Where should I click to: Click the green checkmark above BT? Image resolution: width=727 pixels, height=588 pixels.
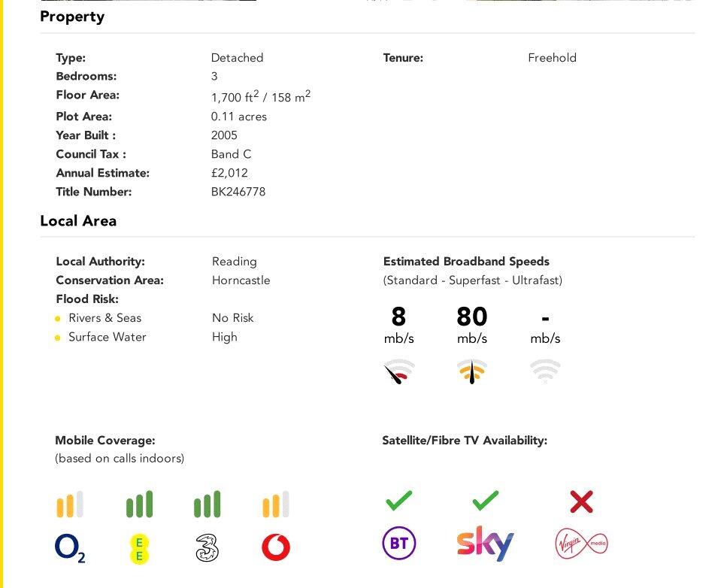tap(398, 500)
